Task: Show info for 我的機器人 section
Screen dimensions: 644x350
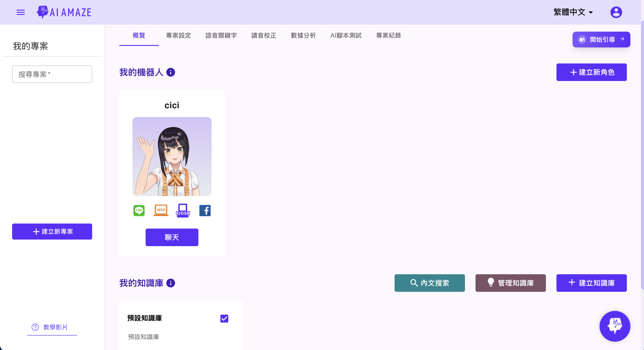Action: [x=171, y=72]
